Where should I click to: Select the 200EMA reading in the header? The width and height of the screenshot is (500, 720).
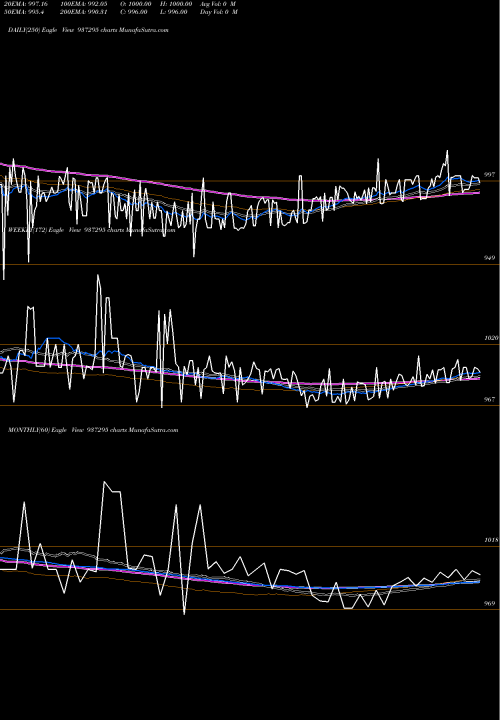[84, 12]
